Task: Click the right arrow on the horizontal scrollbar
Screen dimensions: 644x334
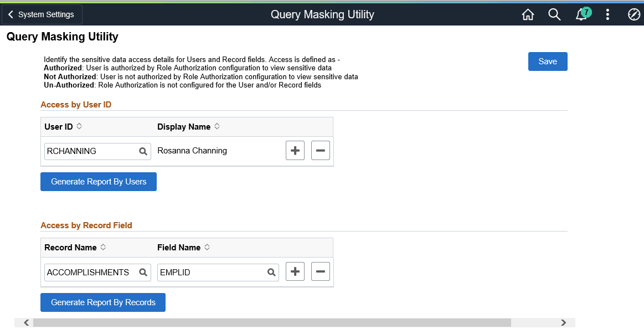Action: (x=564, y=322)
